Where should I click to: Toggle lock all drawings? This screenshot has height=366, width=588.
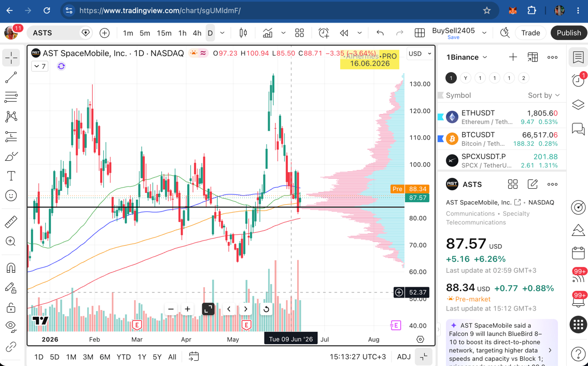pyautogui.click(x=11, y=307)
